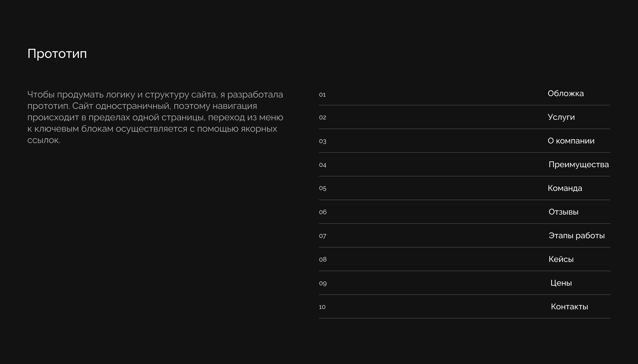Click the 09 row number
638x364 pixels.
(x=323, y=283)
